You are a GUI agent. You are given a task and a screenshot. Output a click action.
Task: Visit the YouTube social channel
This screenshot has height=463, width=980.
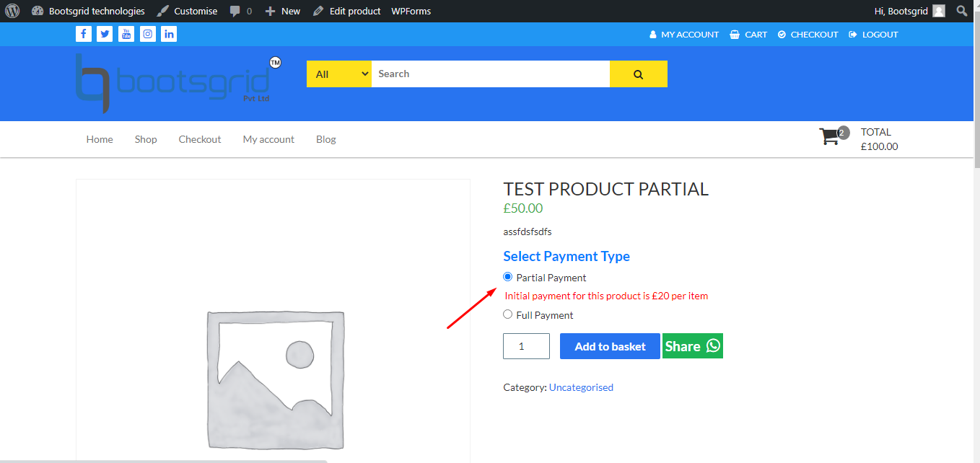point(126,34)
